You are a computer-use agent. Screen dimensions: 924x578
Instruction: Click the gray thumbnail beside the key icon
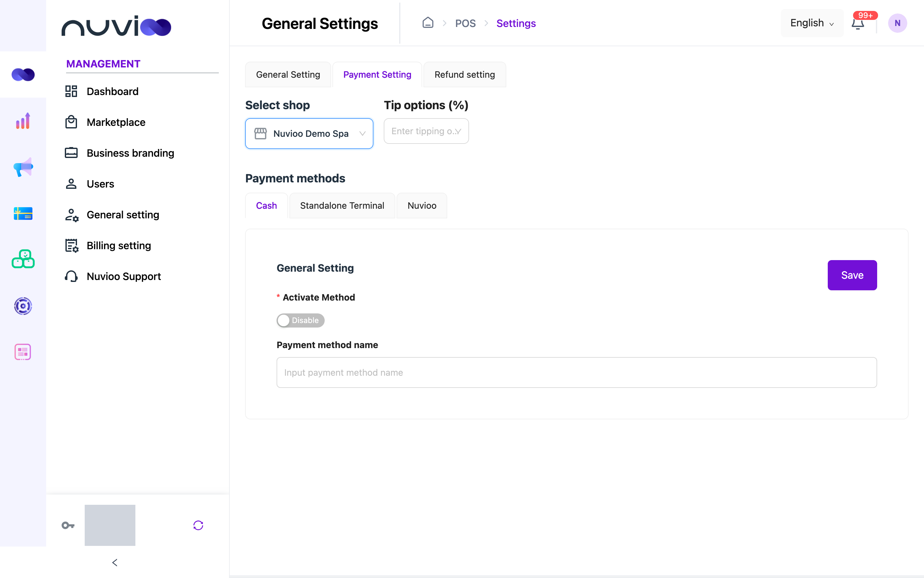[x=110, y=525]
